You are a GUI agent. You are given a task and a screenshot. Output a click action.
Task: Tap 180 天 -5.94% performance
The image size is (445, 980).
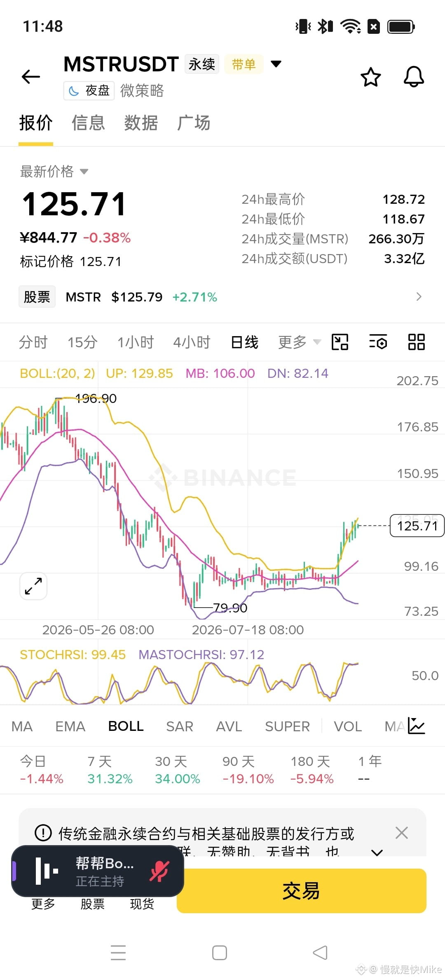(312, 770)
